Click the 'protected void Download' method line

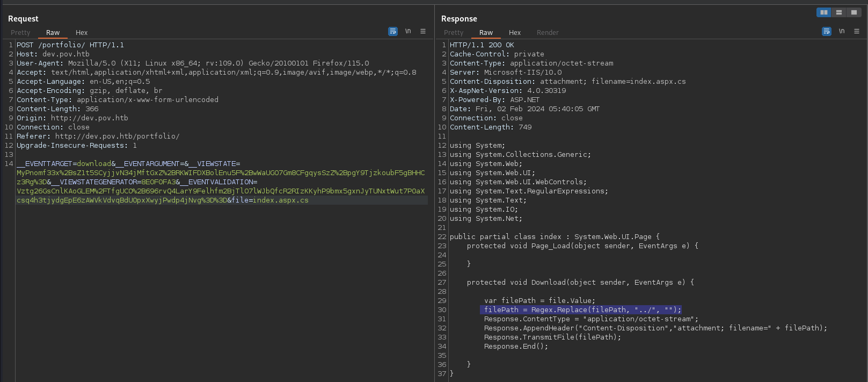tap(581, 283)
